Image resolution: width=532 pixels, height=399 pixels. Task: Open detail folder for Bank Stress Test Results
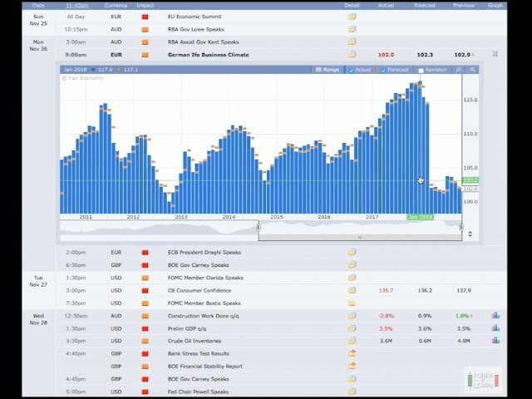click(x=352, y=353)
